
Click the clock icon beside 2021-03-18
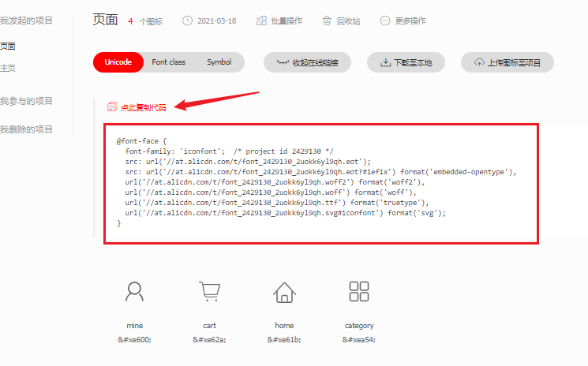click(x=187, y=21)
